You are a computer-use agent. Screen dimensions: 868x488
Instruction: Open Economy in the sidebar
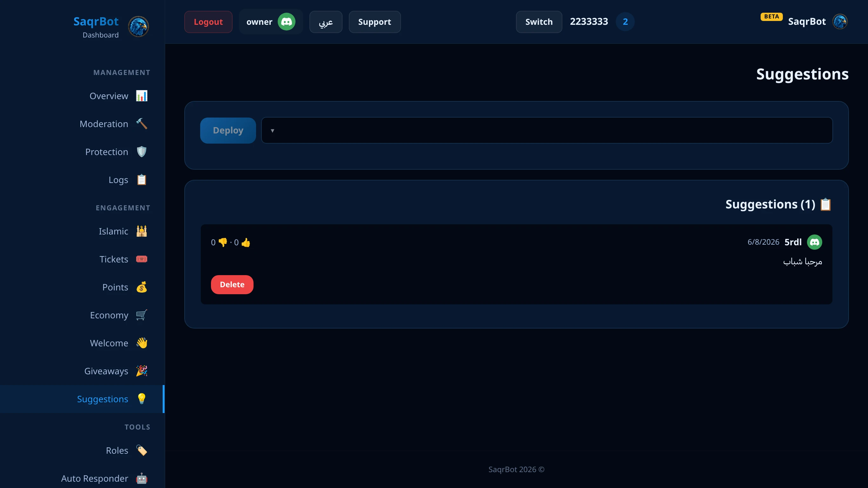click(x=82, y=315)
